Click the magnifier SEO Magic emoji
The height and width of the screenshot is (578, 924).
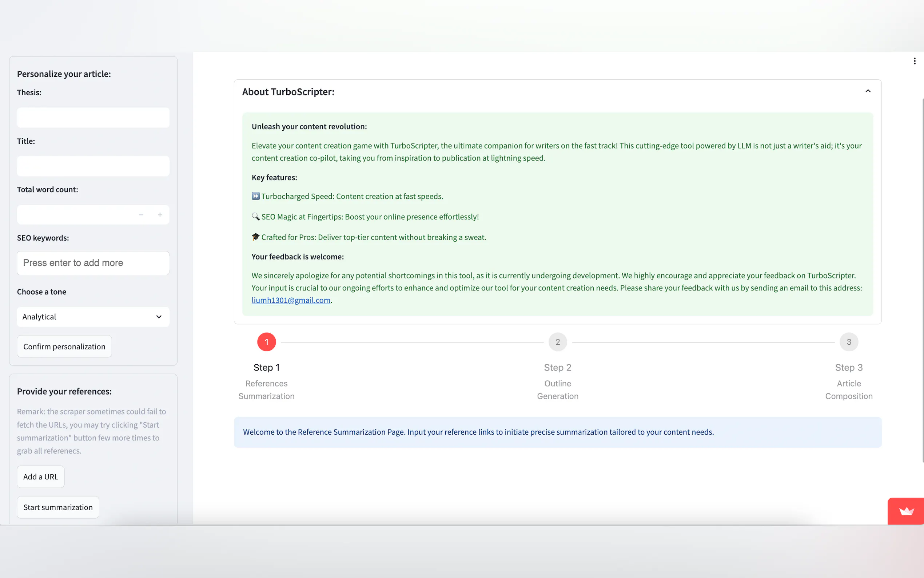(x=255, y=217)
